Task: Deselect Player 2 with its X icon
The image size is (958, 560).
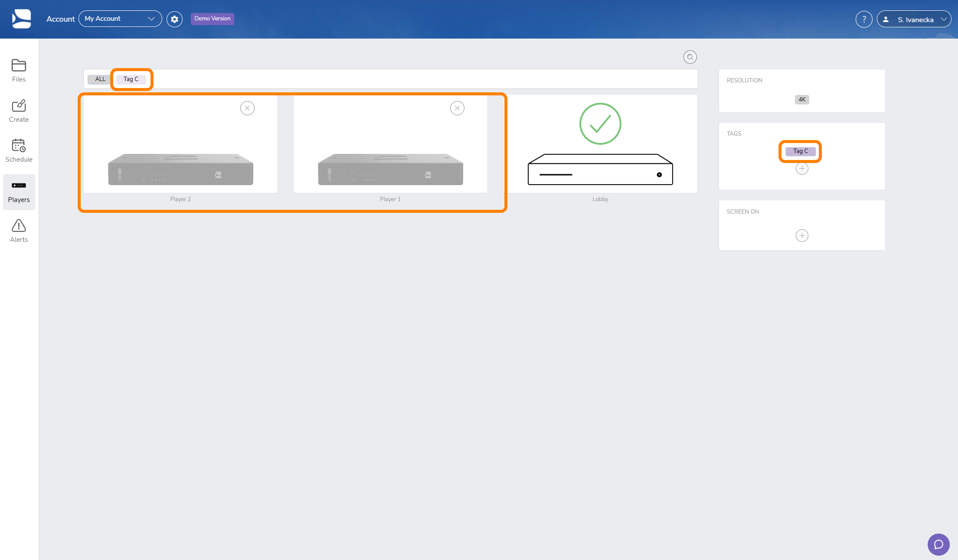Action: (x=247, y=108)
